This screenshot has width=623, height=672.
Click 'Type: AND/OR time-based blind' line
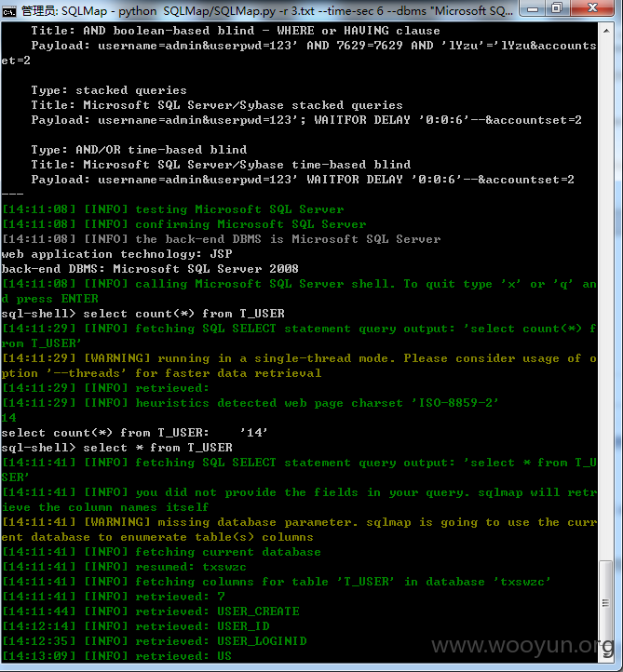(x=139, y=150)
